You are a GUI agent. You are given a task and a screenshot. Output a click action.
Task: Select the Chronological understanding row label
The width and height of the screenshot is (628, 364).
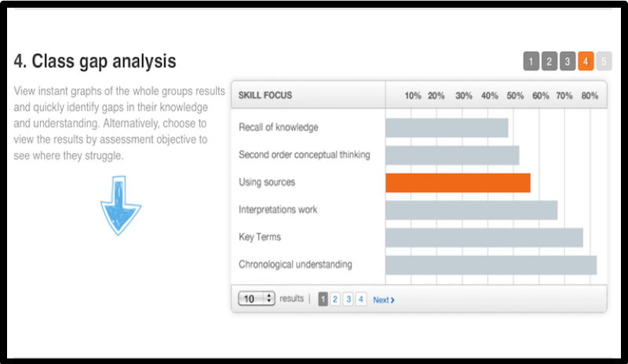tap(295, 264)
